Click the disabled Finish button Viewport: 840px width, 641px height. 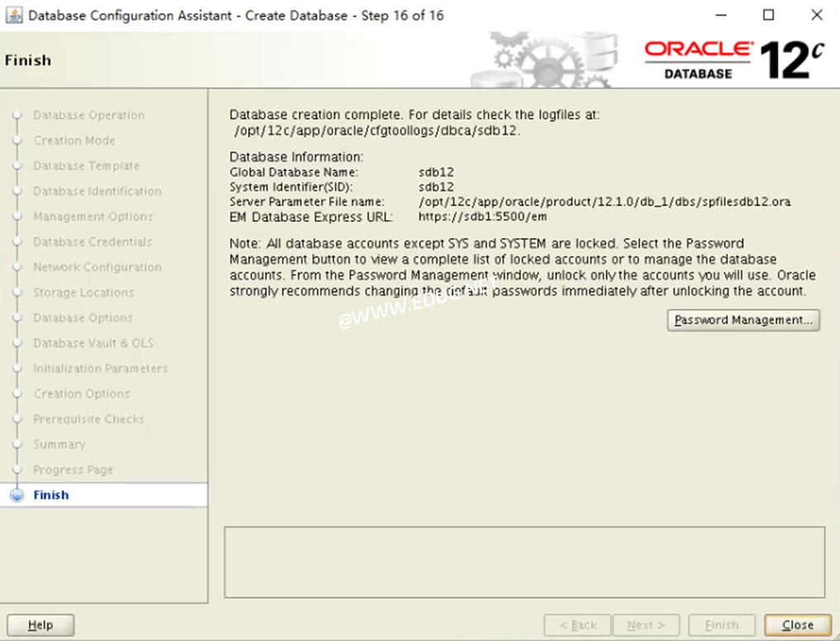coord(722,625)
